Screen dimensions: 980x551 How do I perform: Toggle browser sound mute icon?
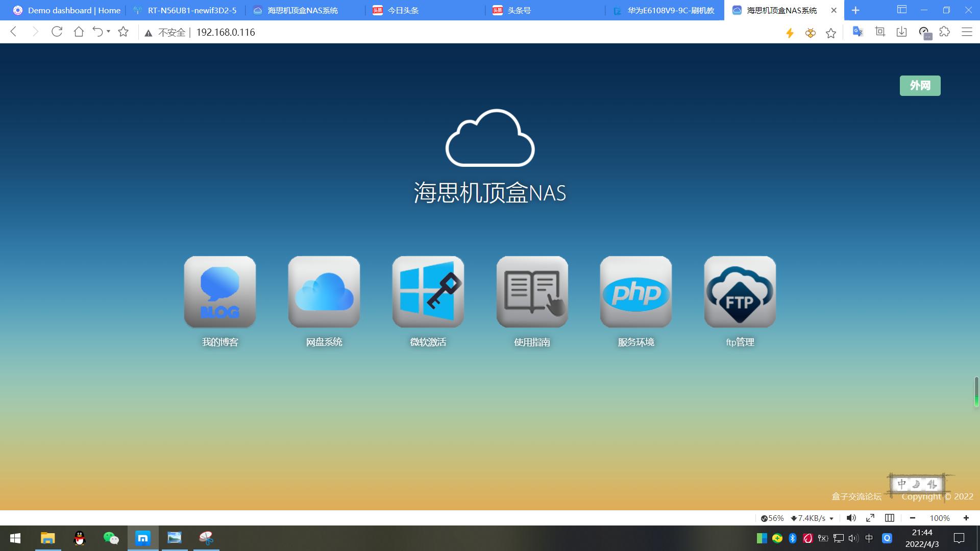(x=851, y=518)
